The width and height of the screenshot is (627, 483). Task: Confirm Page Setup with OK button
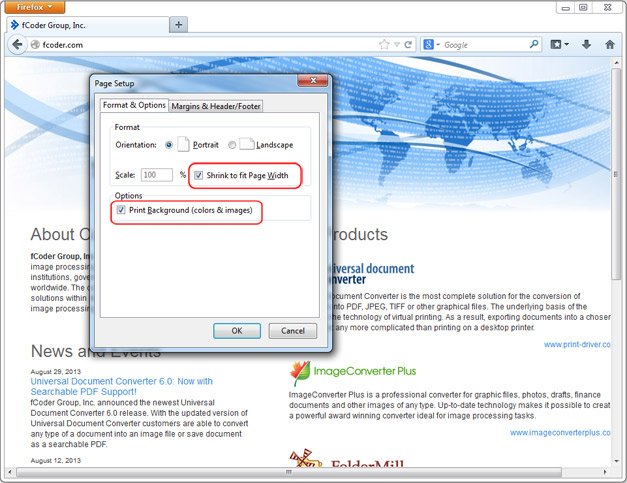[237, 331]
